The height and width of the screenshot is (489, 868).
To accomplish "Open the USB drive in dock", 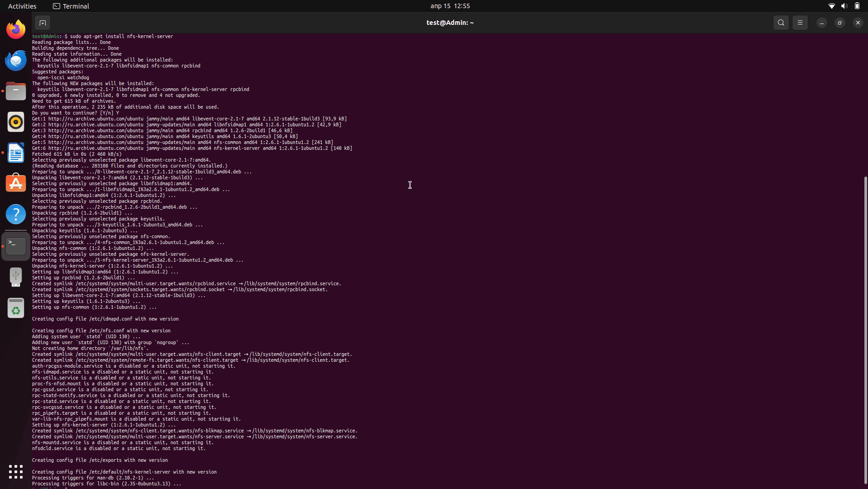I will point(16,277).
